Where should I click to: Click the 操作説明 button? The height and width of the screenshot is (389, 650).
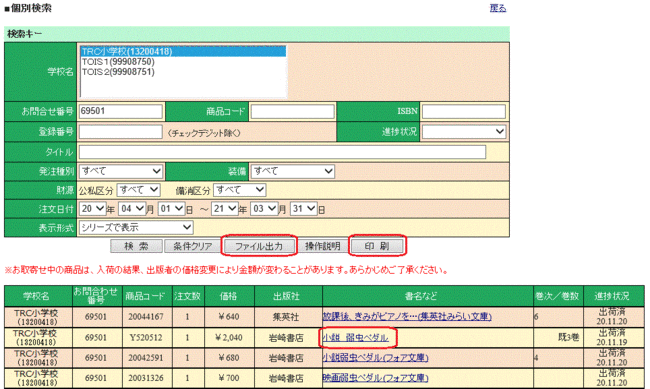click(323, 246)
